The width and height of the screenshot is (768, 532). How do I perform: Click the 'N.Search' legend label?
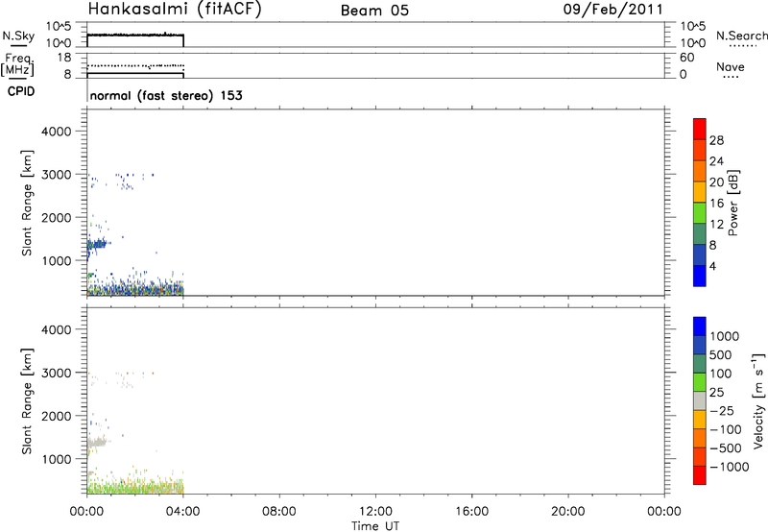741,36
